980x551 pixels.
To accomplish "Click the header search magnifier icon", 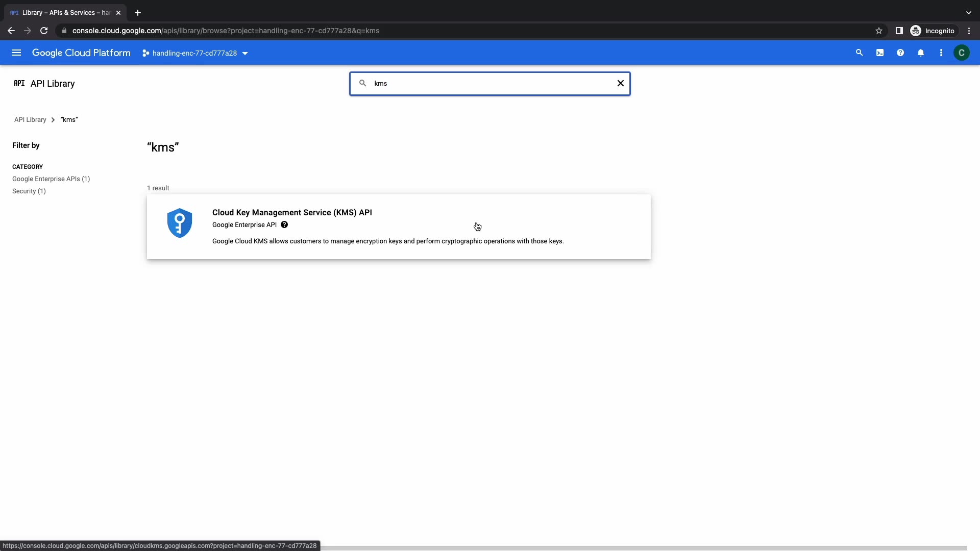I will click(x=859, y=53).
